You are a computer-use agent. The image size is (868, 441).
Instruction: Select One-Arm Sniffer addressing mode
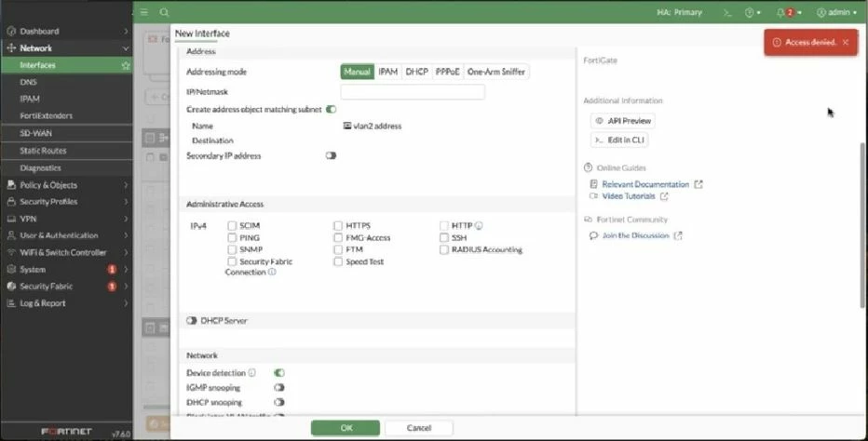pyautogui.click(x=496, y=72)
